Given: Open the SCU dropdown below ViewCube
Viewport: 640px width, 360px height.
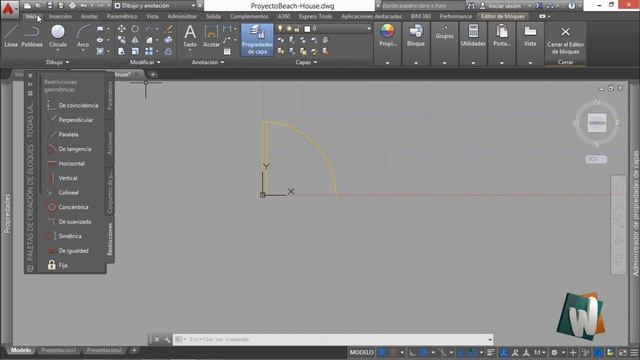Looking at the screenshot, I should [596, 159].
